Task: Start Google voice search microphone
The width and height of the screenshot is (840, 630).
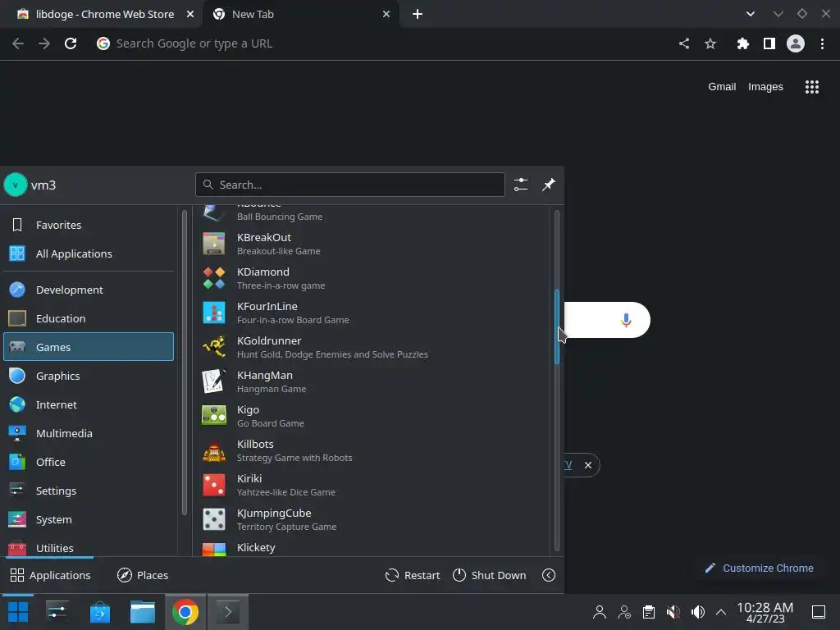Action: click(x=626, y=320)
